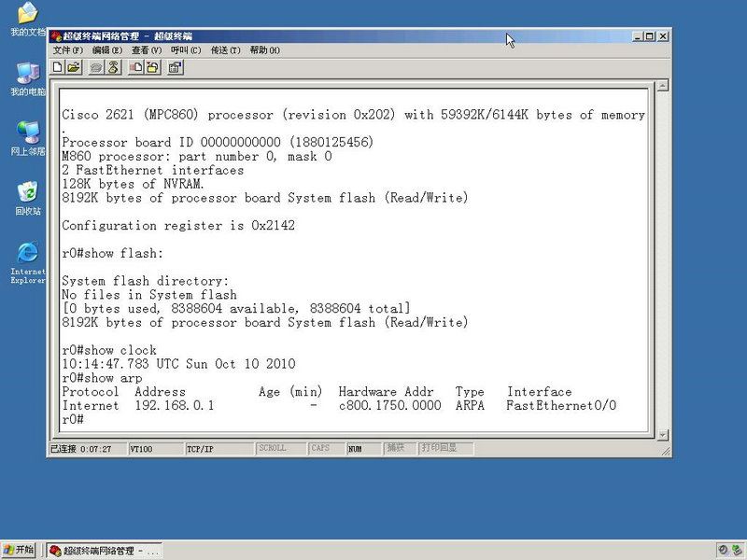Click the '128K bytes of NVRAM.' line

point(133,184)
